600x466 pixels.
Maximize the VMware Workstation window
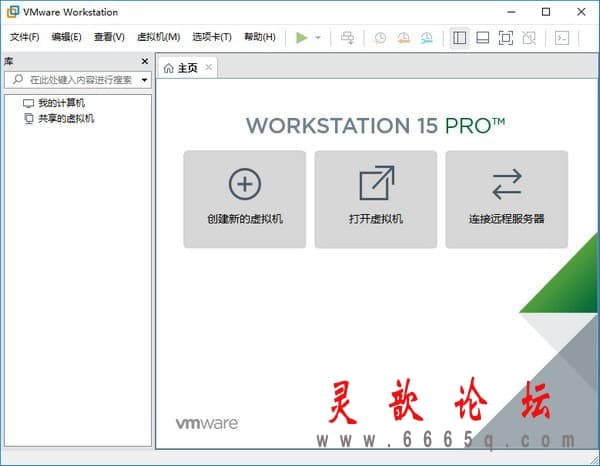pyautogui.click(x=546, y=12)
